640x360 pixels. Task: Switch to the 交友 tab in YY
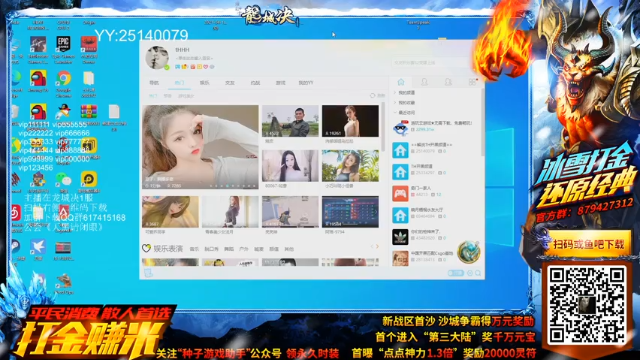coord(230,83)
